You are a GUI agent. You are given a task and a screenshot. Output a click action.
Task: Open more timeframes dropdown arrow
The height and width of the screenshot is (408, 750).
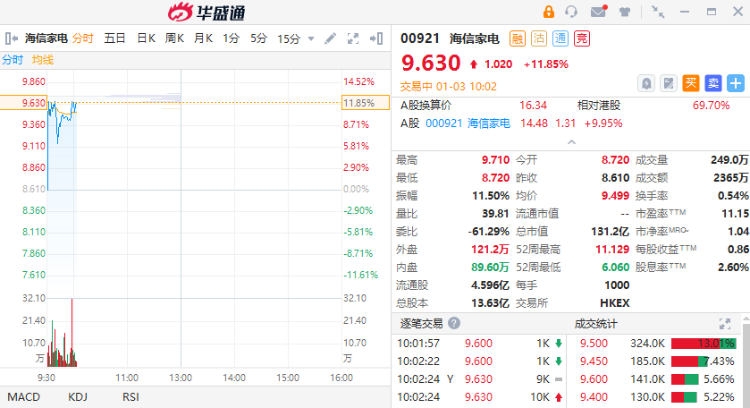click(x=311, y=39)
